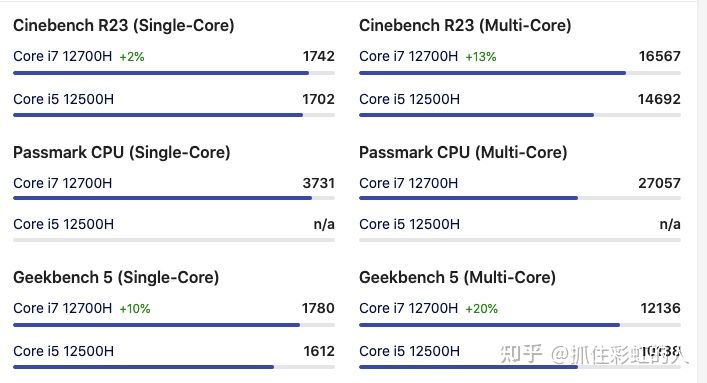Click the Geekbench 5 (Single-Core) heading
Screen dimensions: 707x383
[116, 278]
